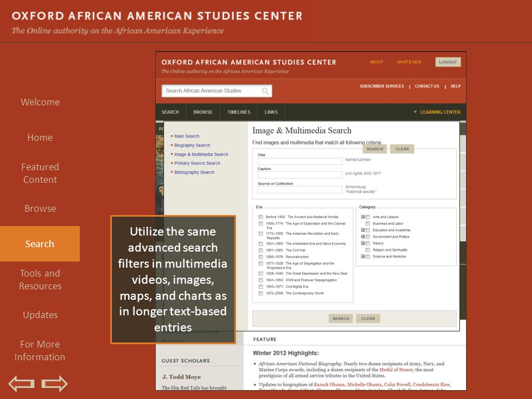Click the SEARCH tab in site navbar

(170, 112)
